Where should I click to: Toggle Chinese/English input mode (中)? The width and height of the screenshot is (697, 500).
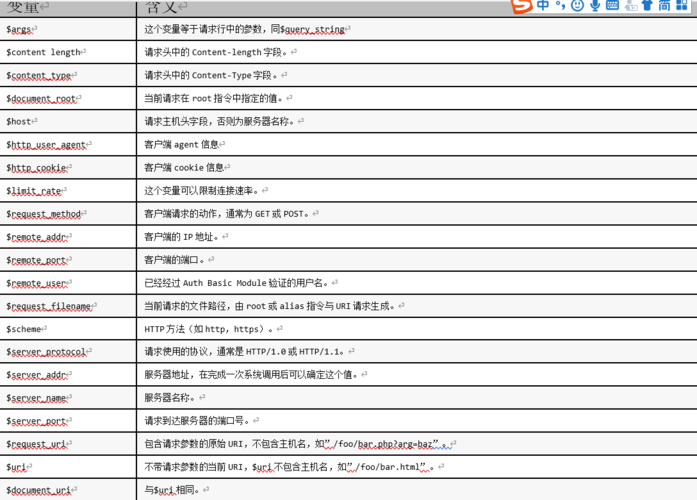click(x=543, y=5)
